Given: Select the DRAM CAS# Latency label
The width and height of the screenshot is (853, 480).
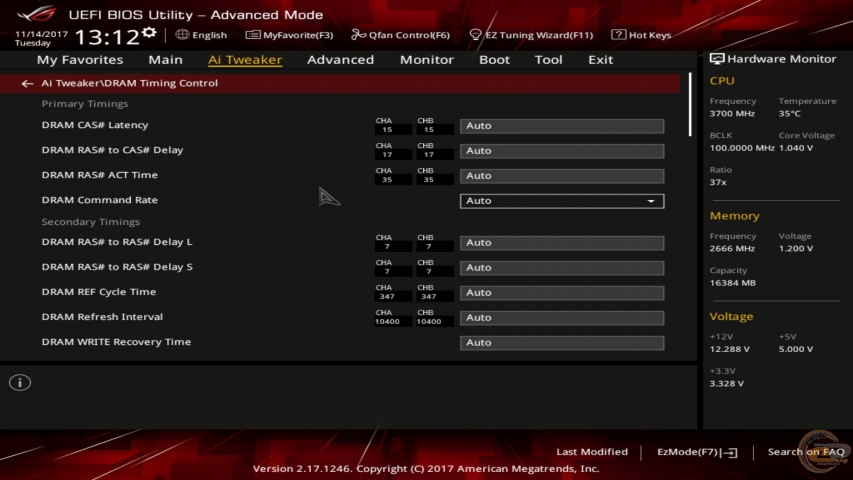Looking at the screenshot, I should pyautogui.click(x=95, y=125).
